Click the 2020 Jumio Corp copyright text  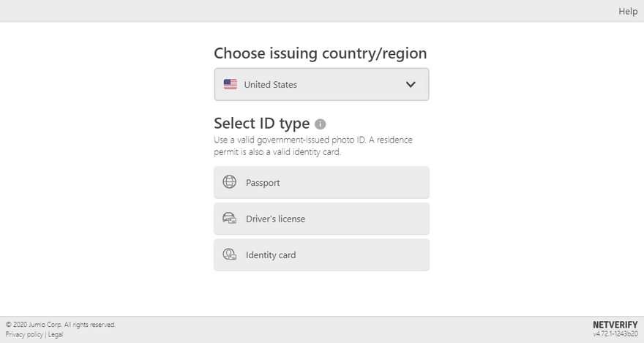61,325
